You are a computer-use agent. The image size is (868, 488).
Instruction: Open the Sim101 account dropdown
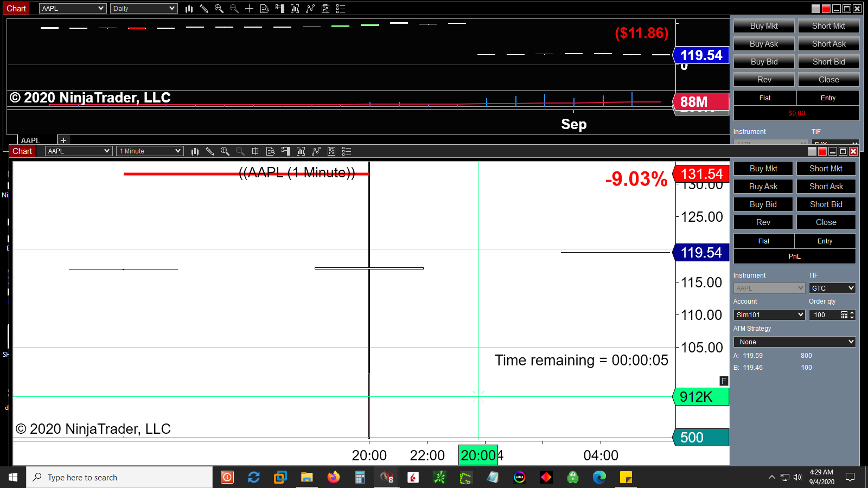click(x=769, y=315)
